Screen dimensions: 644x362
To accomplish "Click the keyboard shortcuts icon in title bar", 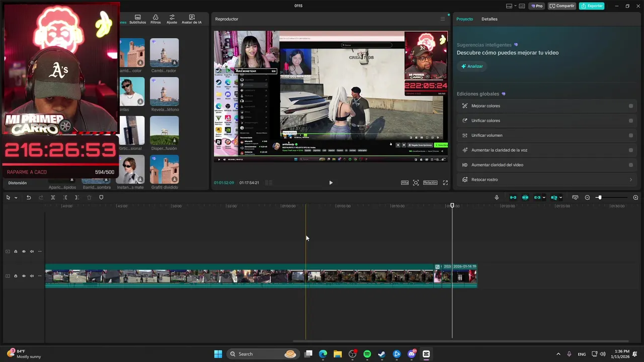I will pyautogui.click(x=522, y=6).
